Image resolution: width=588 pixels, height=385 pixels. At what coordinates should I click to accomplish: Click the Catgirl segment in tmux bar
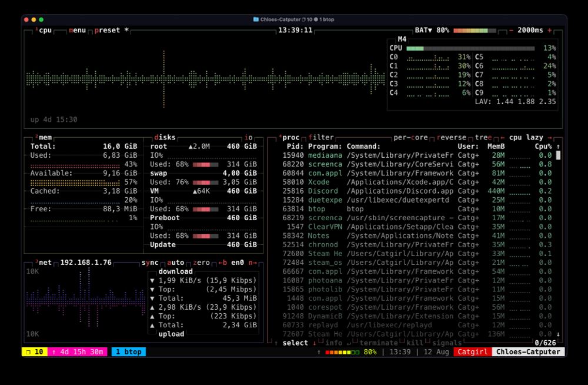click(473, 352)
